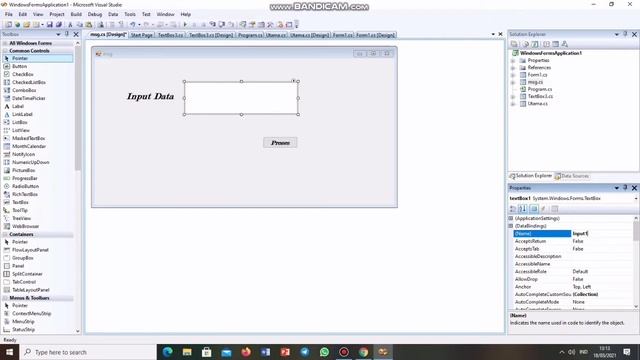This screenshot has height=360, width=640.
Task: Toggle auto-hide pin on Solution Explorer
Action: (x=625, y=34)
